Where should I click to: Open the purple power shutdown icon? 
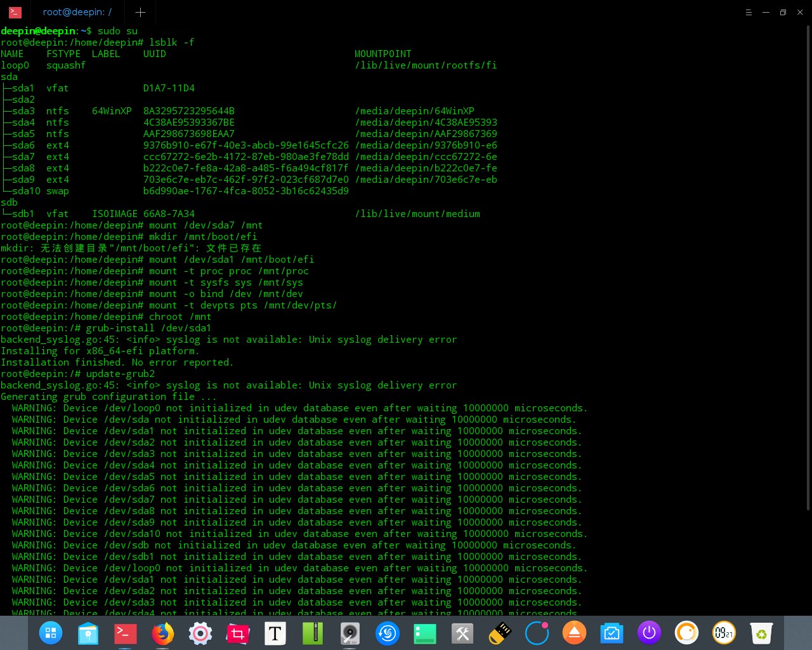(649, 633)
